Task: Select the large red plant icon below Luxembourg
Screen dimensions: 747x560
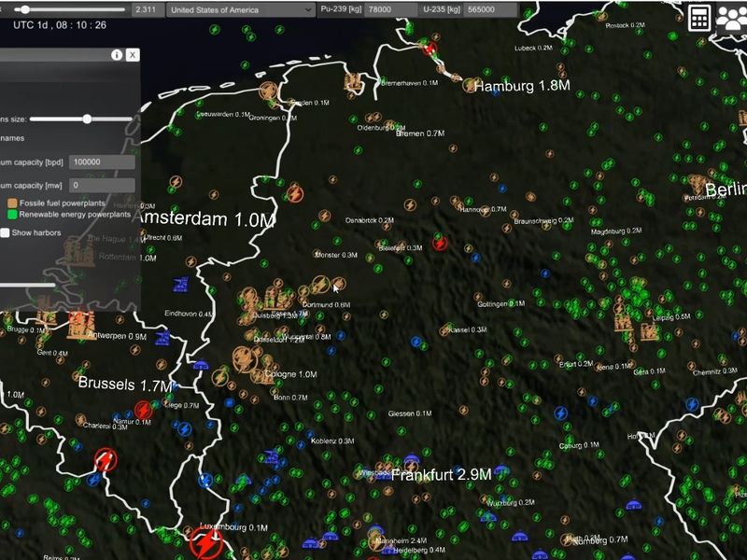Action: (x=206, y=543)
